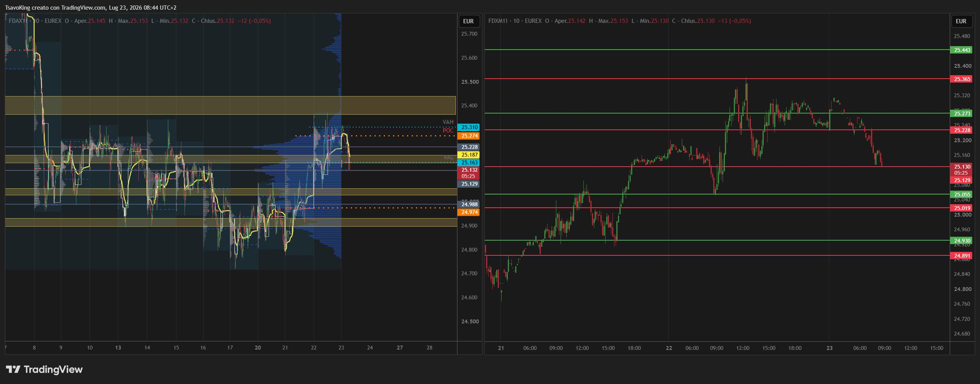Click the VAH label on left chart

point(448,122)
